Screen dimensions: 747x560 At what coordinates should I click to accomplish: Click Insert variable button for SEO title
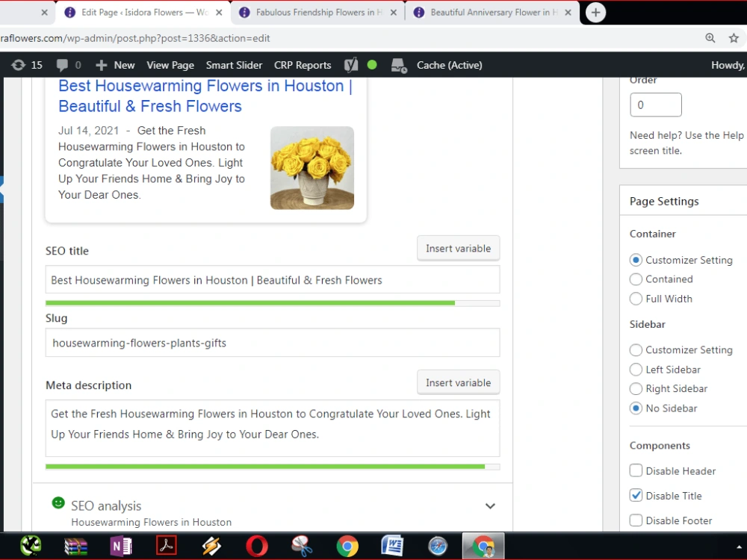click(459, 248)
